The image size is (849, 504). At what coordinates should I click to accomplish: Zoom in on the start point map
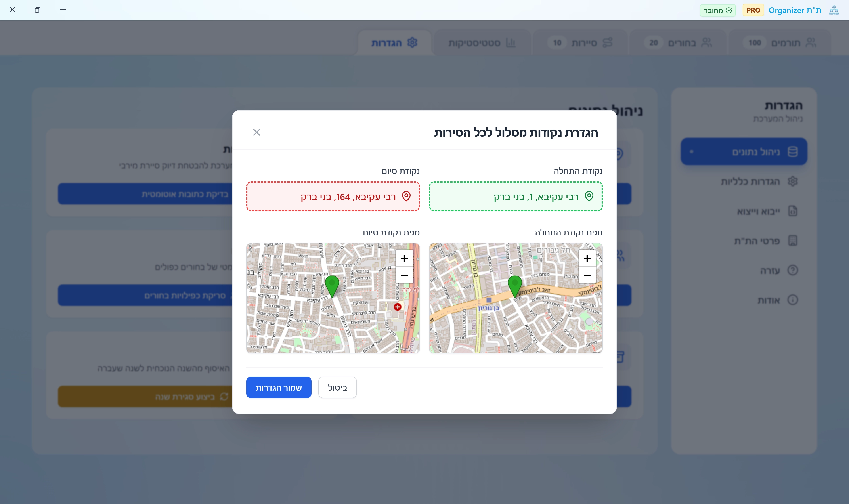tap(587, 258)
